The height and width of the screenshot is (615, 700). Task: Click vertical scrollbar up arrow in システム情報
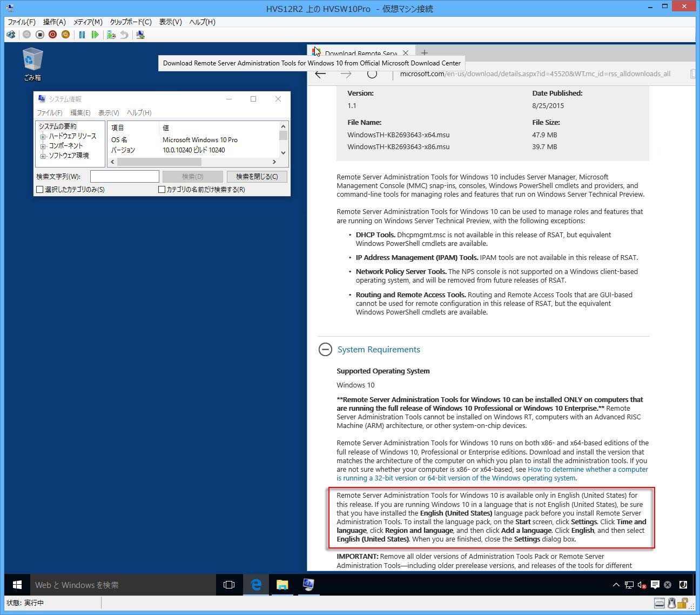click(283, 126)
